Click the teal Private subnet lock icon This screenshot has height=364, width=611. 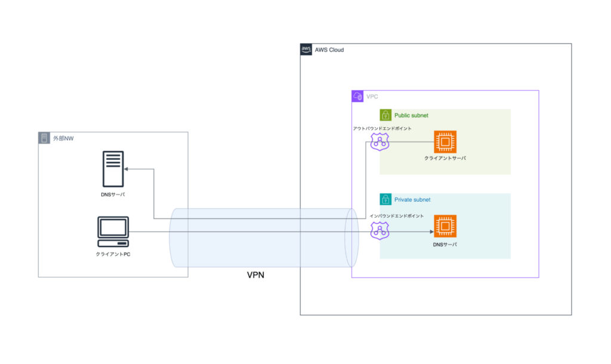pos(385,199)
